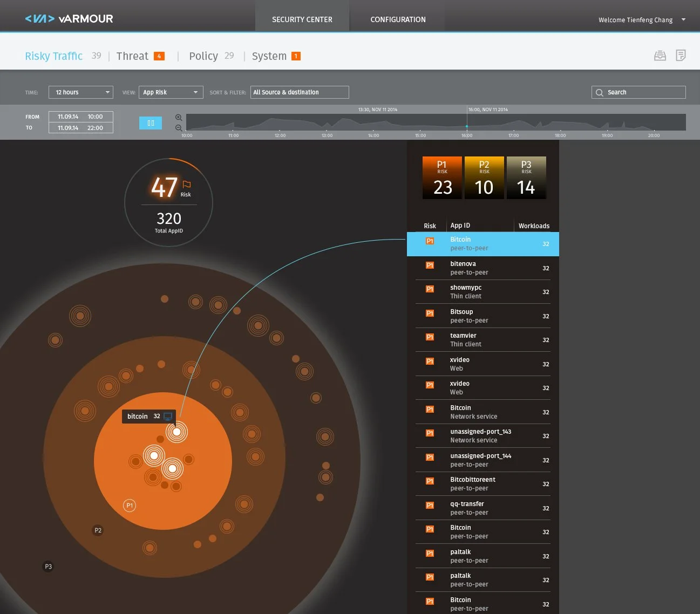Click the Welcome Tienfeng Chang label
The image size is (700, 614).
tap(635, 20)
